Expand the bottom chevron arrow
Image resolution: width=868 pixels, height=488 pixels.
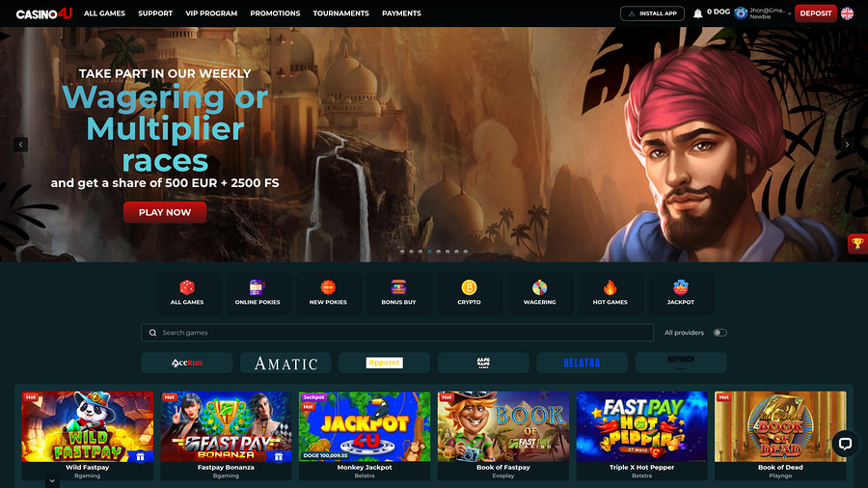[x=52, y=481]
